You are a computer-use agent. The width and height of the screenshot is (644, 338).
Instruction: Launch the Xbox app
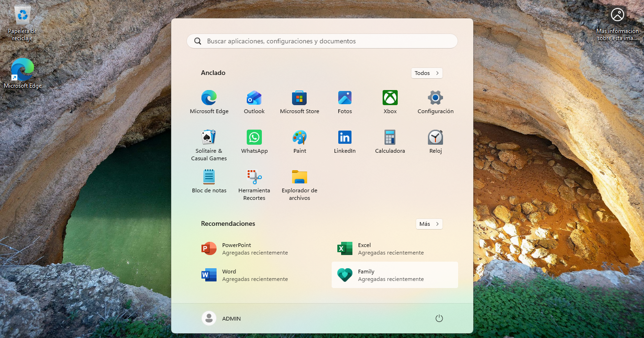390,102
